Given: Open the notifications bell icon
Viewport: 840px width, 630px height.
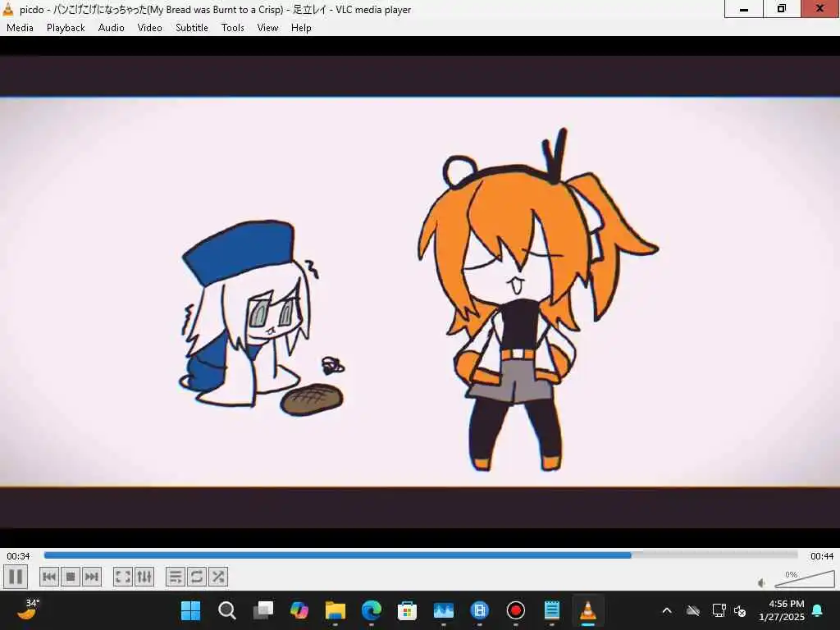Looking at the screenshot, I should point(818,610).
